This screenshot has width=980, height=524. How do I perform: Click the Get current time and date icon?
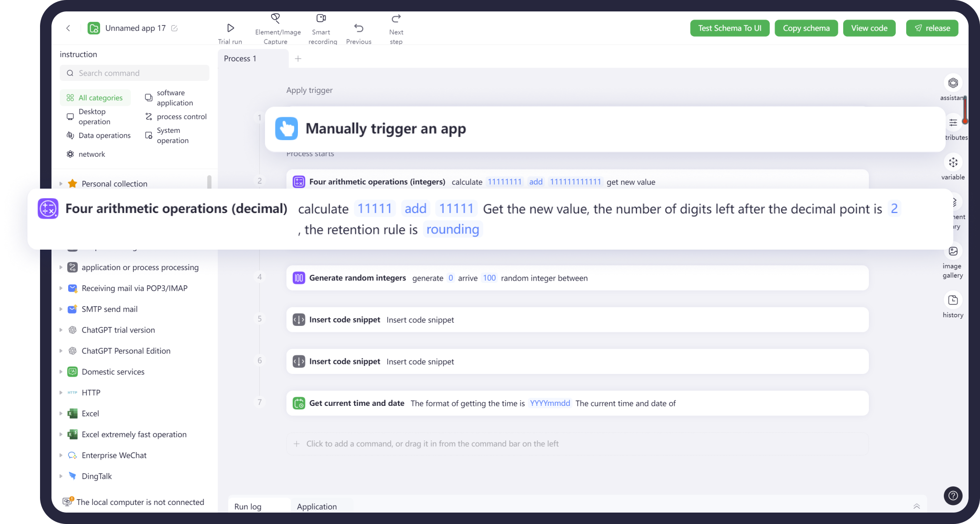(x=299, y=403)
